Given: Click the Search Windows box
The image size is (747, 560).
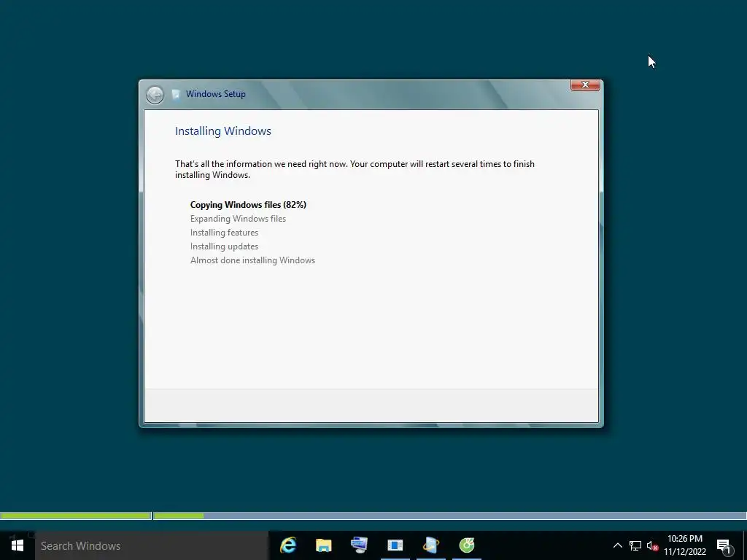Looking at the screenshot, I should pos(152,545).
